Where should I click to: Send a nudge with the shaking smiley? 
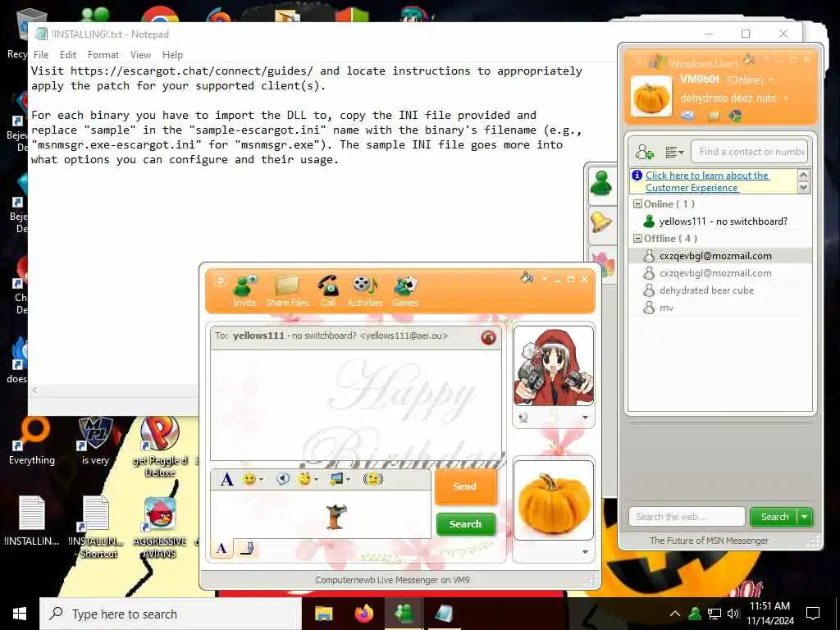373,479
